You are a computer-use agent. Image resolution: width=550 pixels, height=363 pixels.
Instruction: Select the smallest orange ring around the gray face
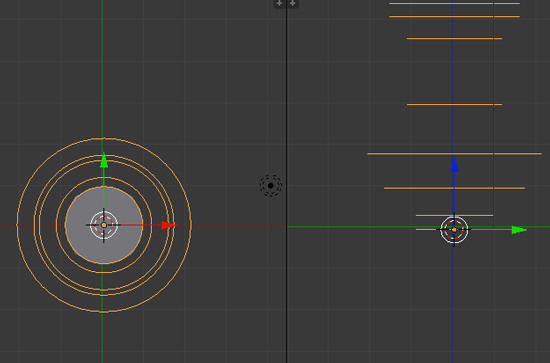tap(104, 178)
